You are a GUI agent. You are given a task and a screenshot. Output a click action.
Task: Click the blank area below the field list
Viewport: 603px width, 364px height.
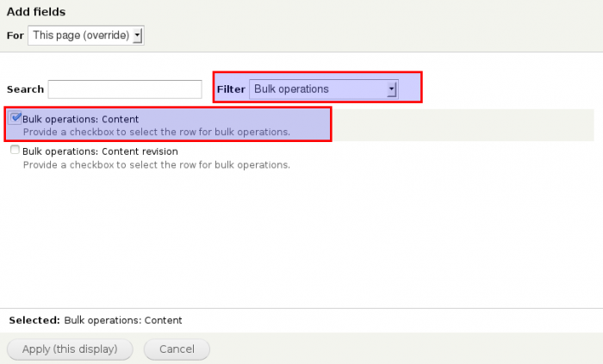(x=301, y=238)
